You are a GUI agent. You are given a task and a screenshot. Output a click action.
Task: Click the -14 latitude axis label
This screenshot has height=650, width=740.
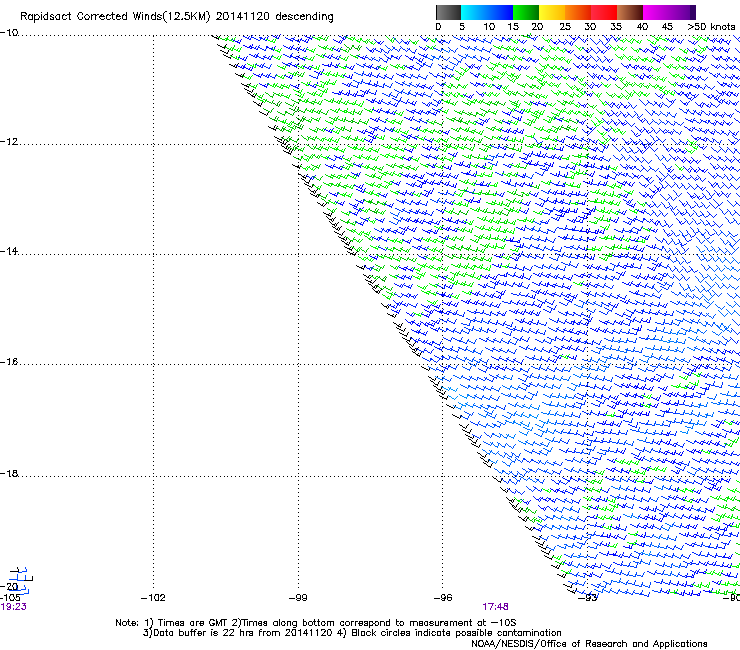point(9,251)
